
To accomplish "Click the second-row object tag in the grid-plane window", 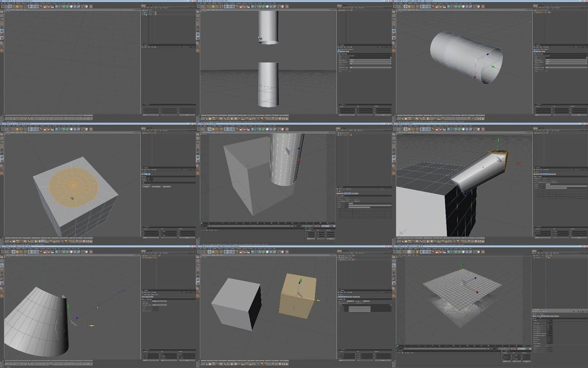I will (x=549, y=258).
